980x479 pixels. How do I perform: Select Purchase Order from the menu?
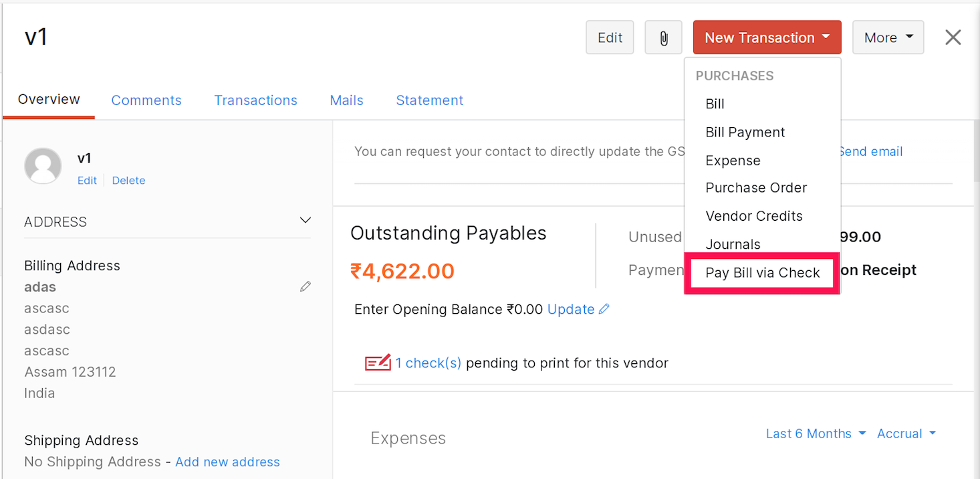[756, 188]
